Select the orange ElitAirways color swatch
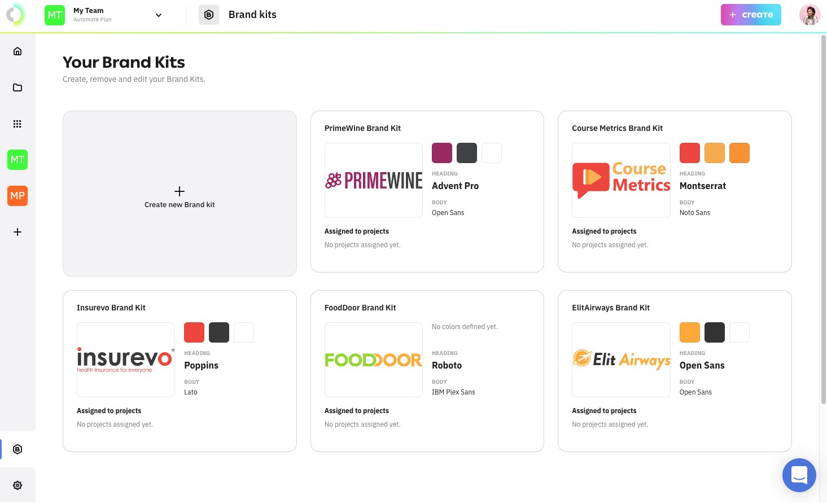The width and height of the screenshot is (827, 504). click(689, 332)
